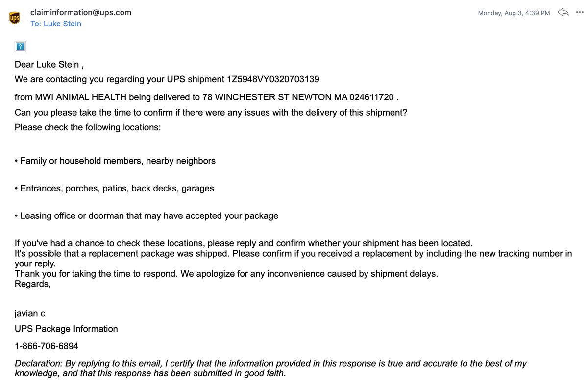Viewport: 588px width, 382px height.
Task: Click the "UPS Package Information" signature line
Action: (x=66, y=329)
